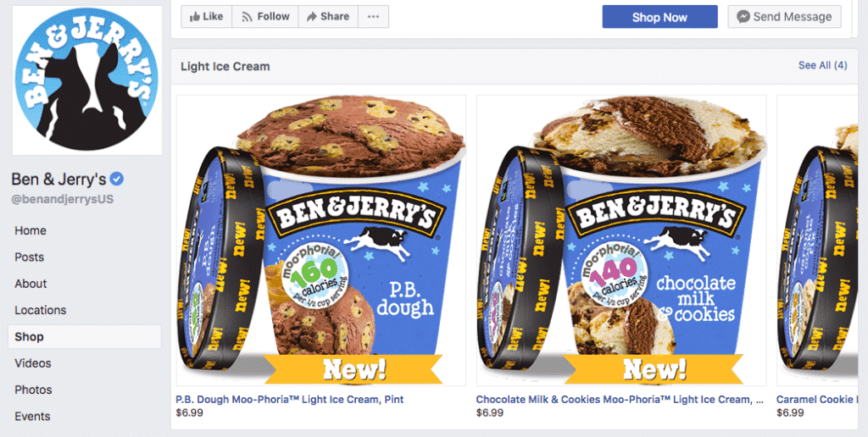Navigate to Events in sidebar
Viewport: 868px width, 437px height.
(x=32, y=417)
